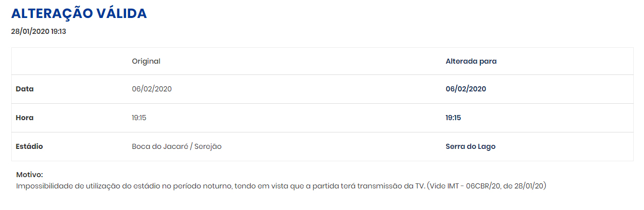Click the Alterada para column header
The height and width of the screenshot is (210, 644).
[x=471, y=61]
